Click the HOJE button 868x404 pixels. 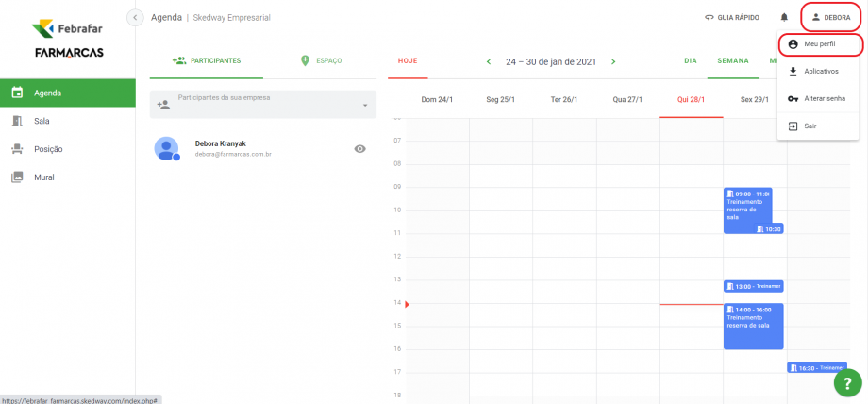point(408,61)
